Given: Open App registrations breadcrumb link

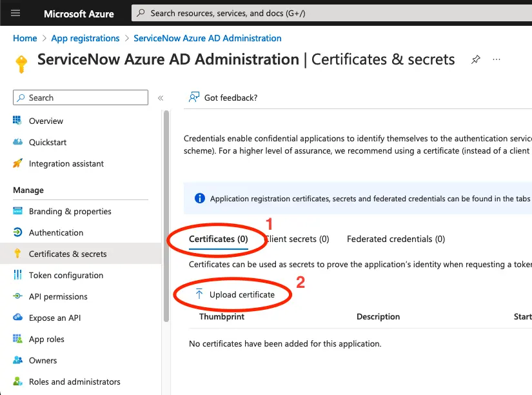Looking at the screenshot, I should coord(85,38).
